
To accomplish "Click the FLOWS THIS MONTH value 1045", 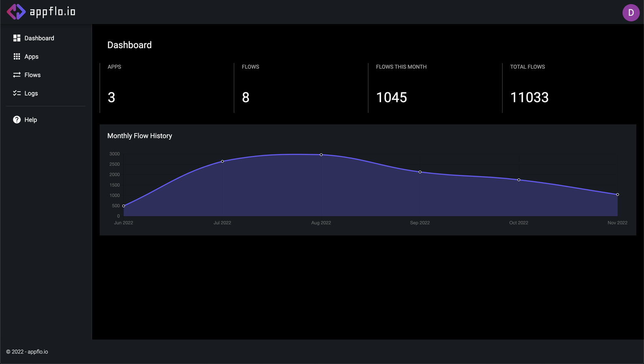I will click(x=392, y=98).
